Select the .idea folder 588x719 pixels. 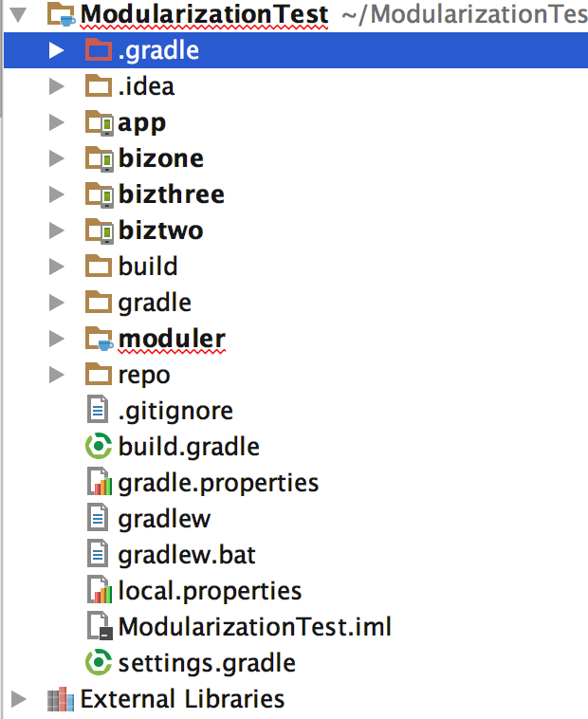coord(146,86)
